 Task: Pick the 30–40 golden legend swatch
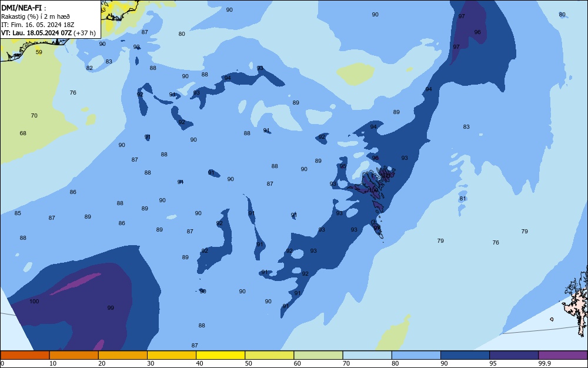[172, 355]
